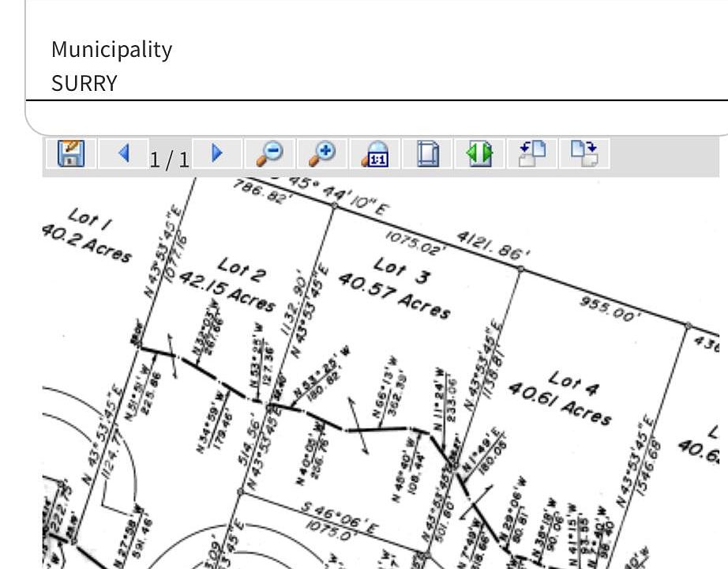This screenshot has width=728, height=569.
Task: Fit page width using green arrows icon
Action: click(479, 153)
